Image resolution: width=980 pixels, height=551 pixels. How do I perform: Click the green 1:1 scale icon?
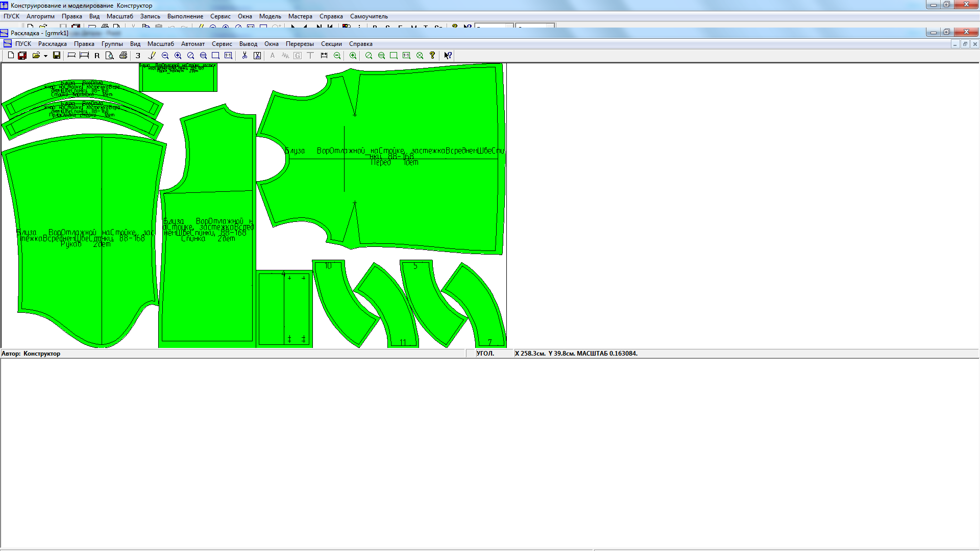click(406, 56)
